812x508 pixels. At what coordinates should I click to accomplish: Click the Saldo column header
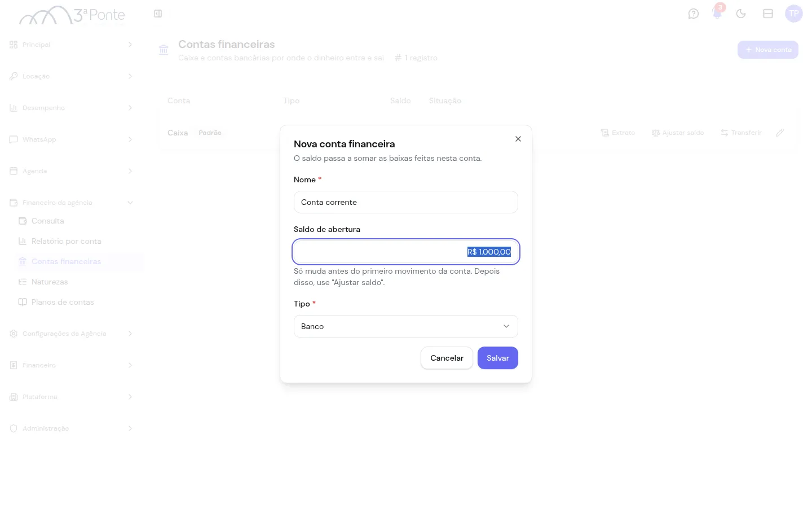400,100
